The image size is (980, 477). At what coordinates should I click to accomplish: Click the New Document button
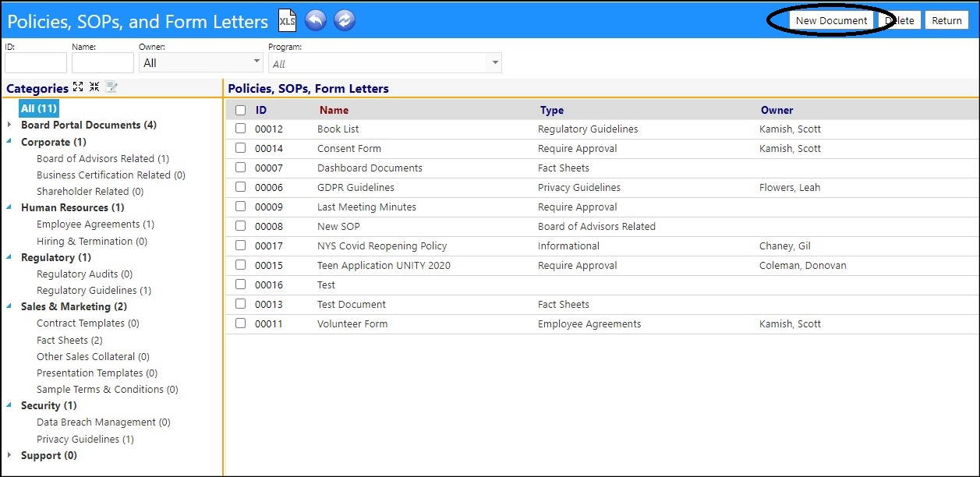click(x=831, y=20)
